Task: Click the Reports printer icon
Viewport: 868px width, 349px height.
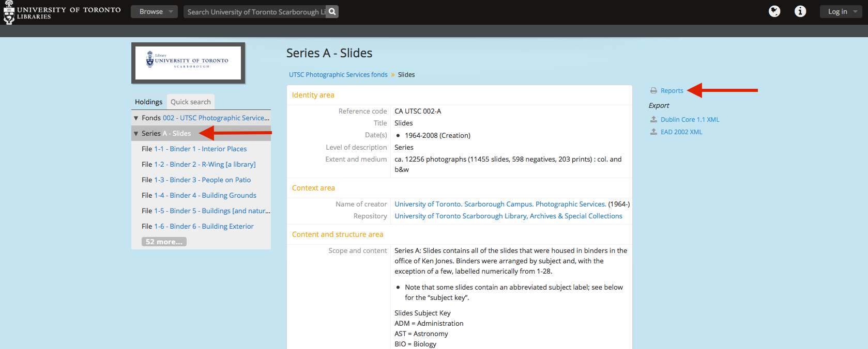Action: [653, 91]
